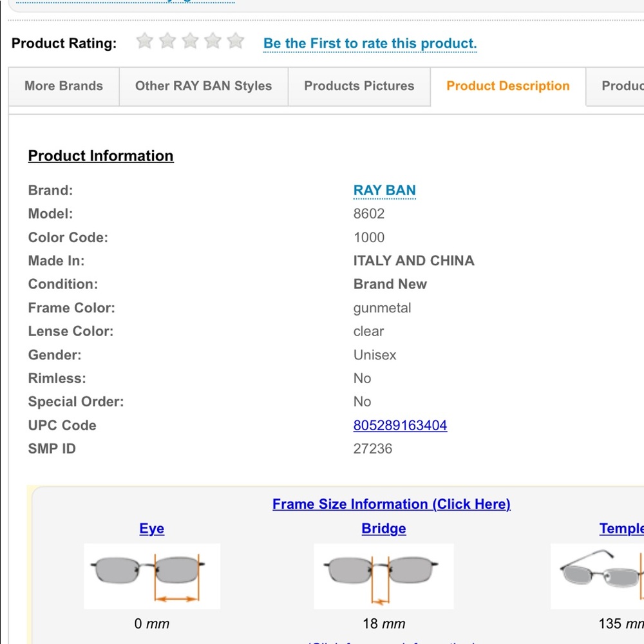Click the Rimless No value
The width and height of the screenshot is (644, 644).
pyautogui.click(x=362, y=378)
